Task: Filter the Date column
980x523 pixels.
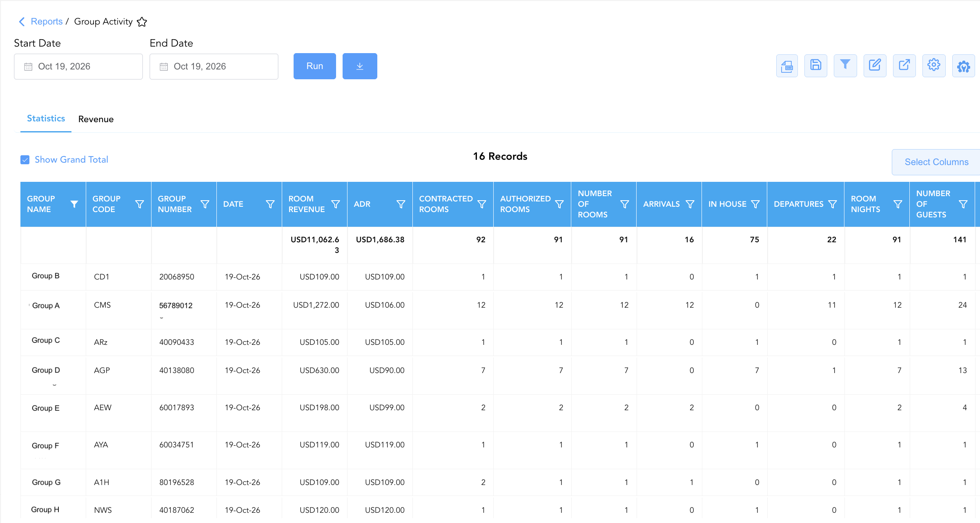Action: [x=270, y=204]
